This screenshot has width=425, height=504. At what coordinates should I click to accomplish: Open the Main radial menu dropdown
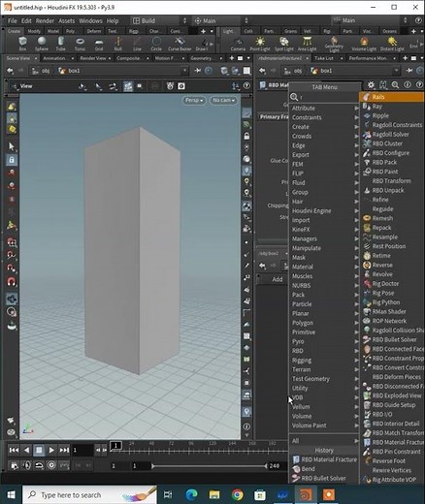click(221, 20)
